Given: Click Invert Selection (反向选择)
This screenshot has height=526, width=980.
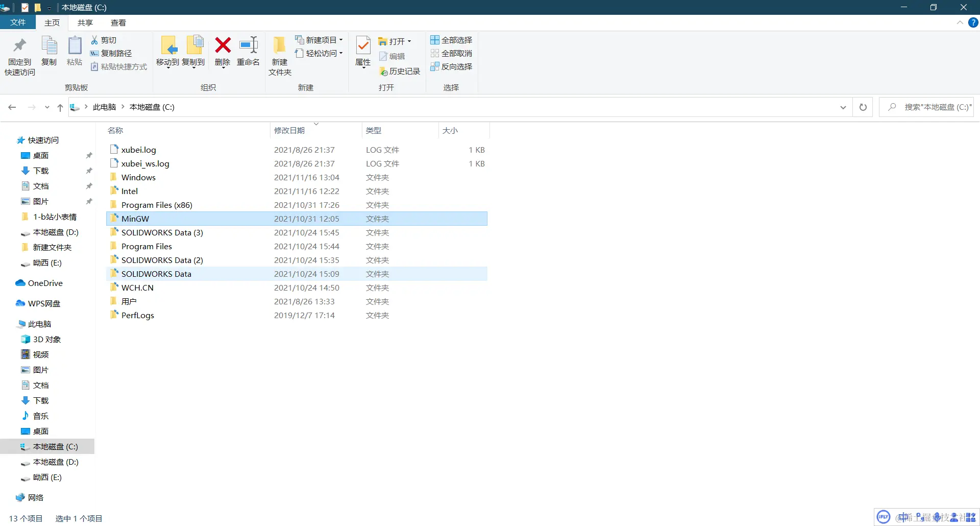Looking at the screenshot, I should point(451,66).
